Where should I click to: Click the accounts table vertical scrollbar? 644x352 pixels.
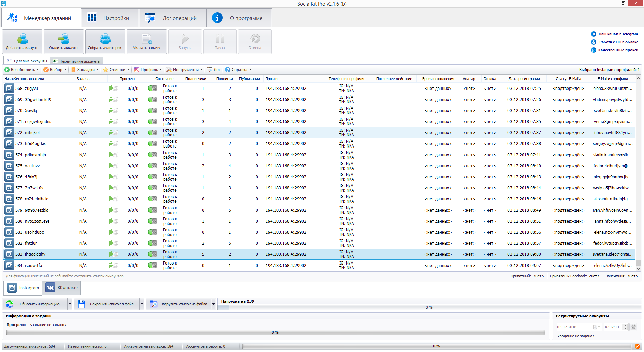click(638, 173)
